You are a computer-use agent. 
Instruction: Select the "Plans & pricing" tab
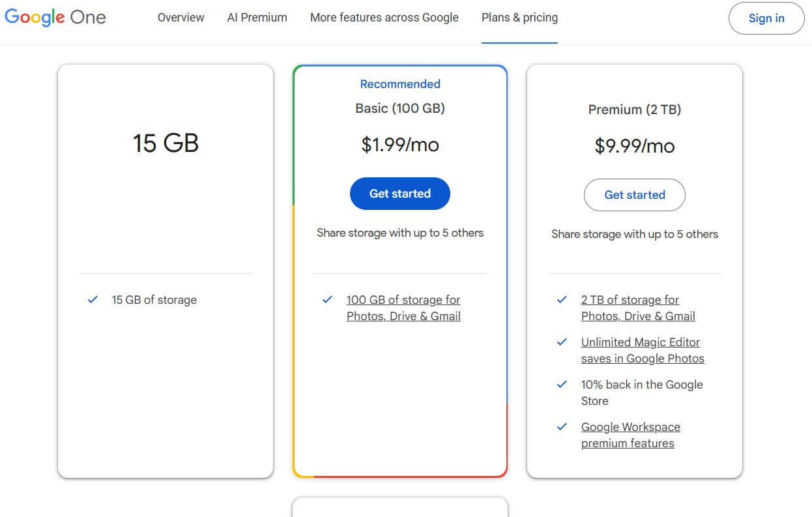(x=519, y=18)
